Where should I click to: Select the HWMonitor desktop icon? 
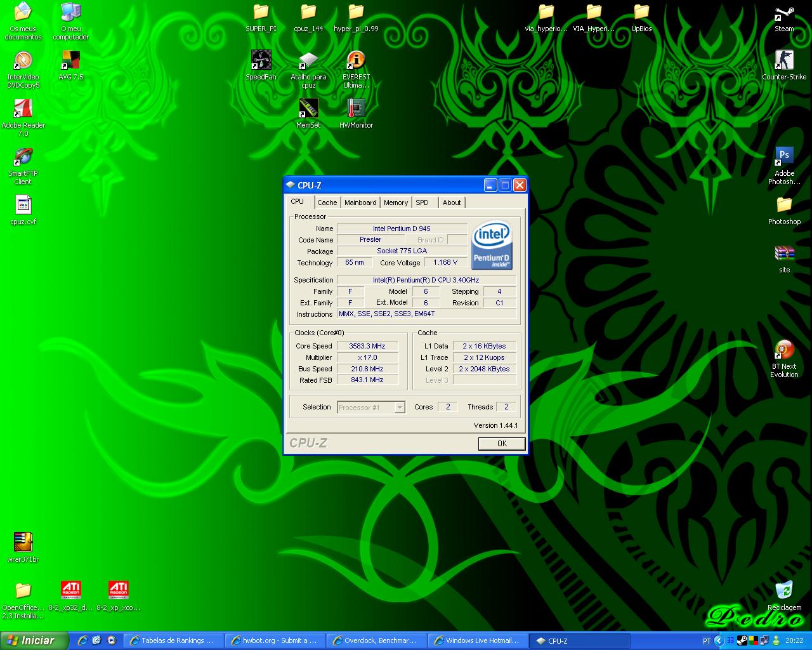[356, 114]
